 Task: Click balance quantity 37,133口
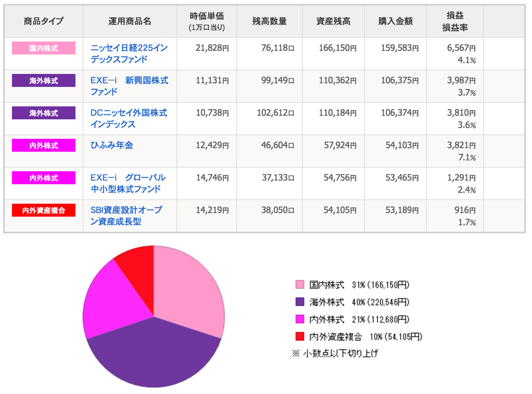click(278, 178)
